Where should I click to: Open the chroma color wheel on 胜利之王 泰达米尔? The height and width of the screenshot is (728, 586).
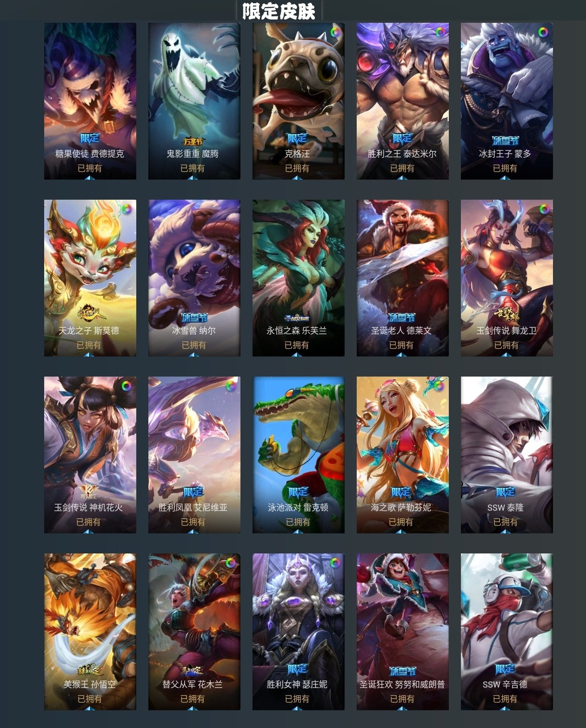(x=439, y=32)
